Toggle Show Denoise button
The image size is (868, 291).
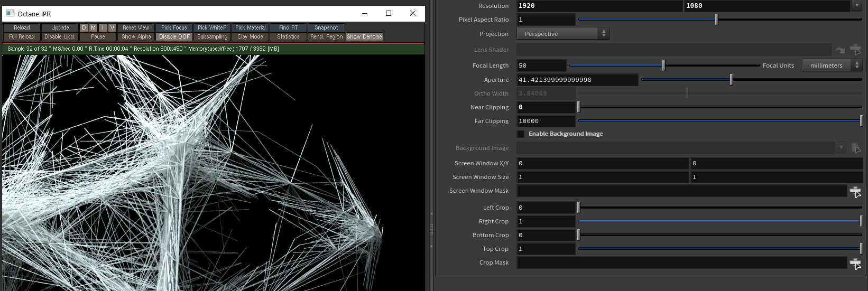pos(364,36)
